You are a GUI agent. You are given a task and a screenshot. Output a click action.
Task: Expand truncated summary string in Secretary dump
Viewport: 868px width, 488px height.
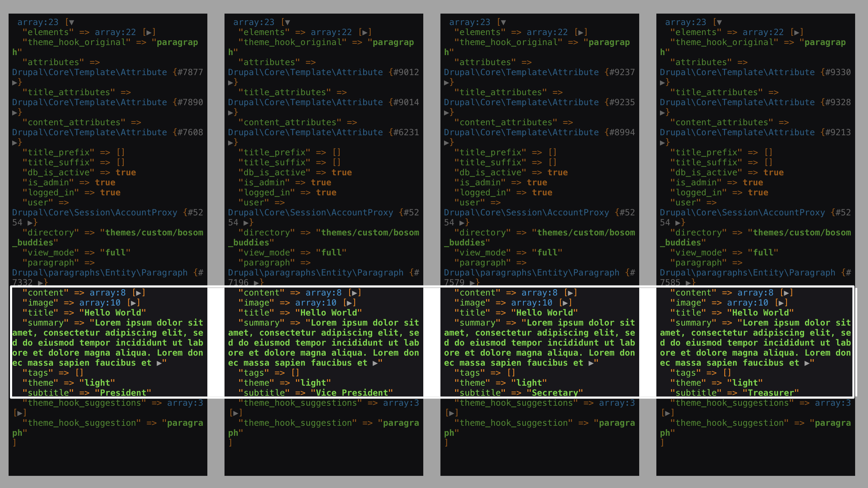click(591, 363)
